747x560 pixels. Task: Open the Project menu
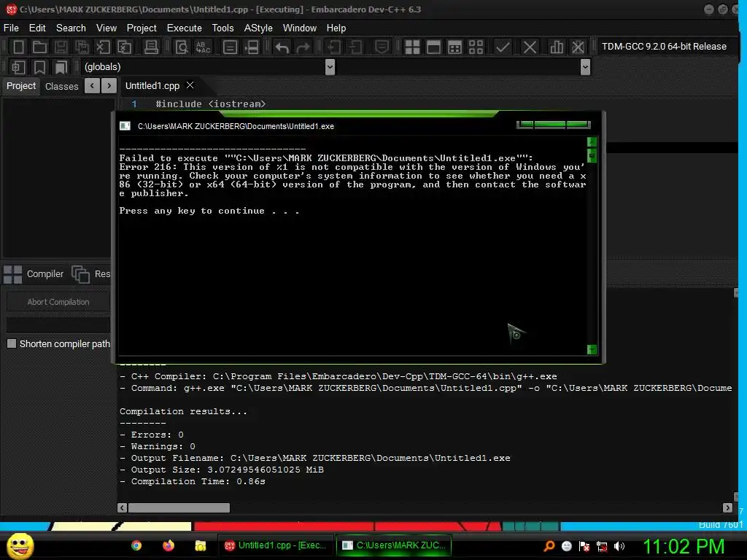point(142,28)
